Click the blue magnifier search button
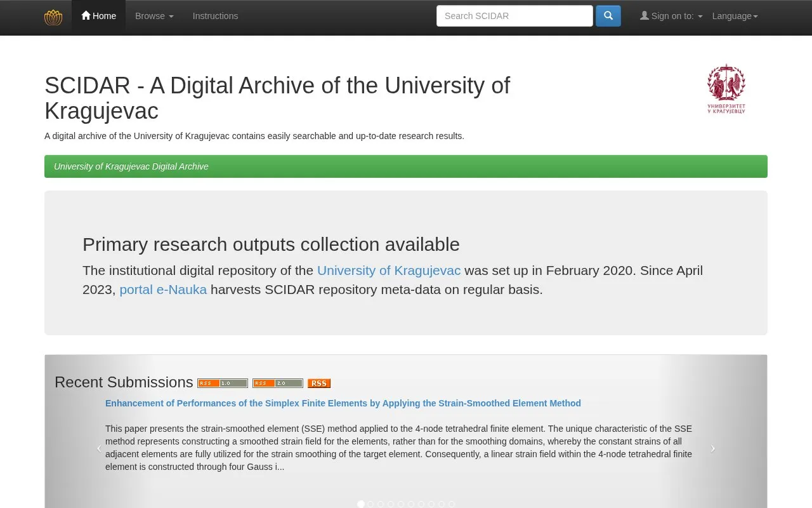The height and width of the screenshot is (508, 812). [x=608, y=16]
